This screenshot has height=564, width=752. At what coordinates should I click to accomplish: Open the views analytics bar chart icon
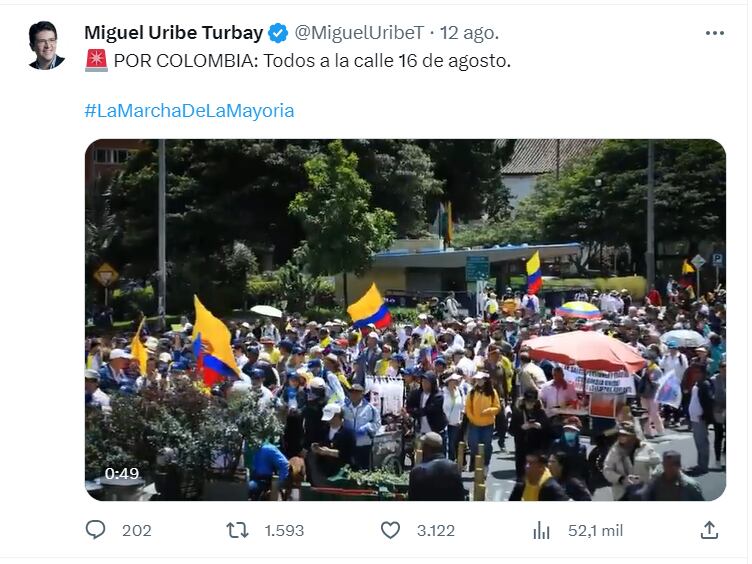coord(541,530)
